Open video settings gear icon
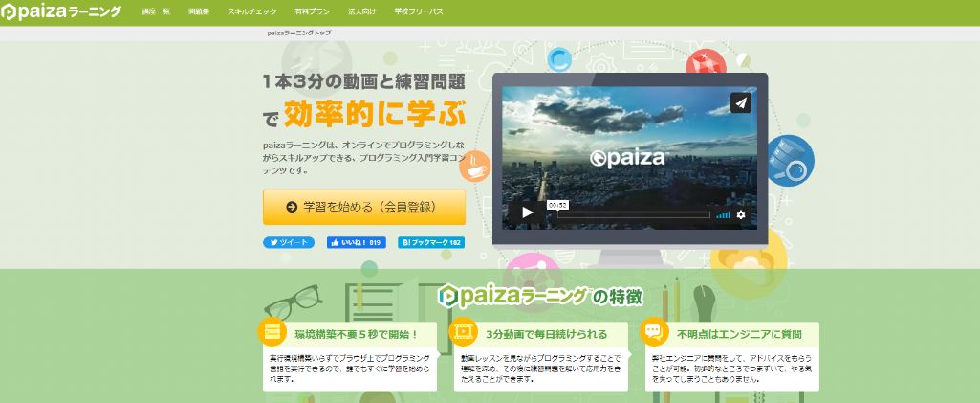Screen dimensions: 980x403 [x=741, y=214]
